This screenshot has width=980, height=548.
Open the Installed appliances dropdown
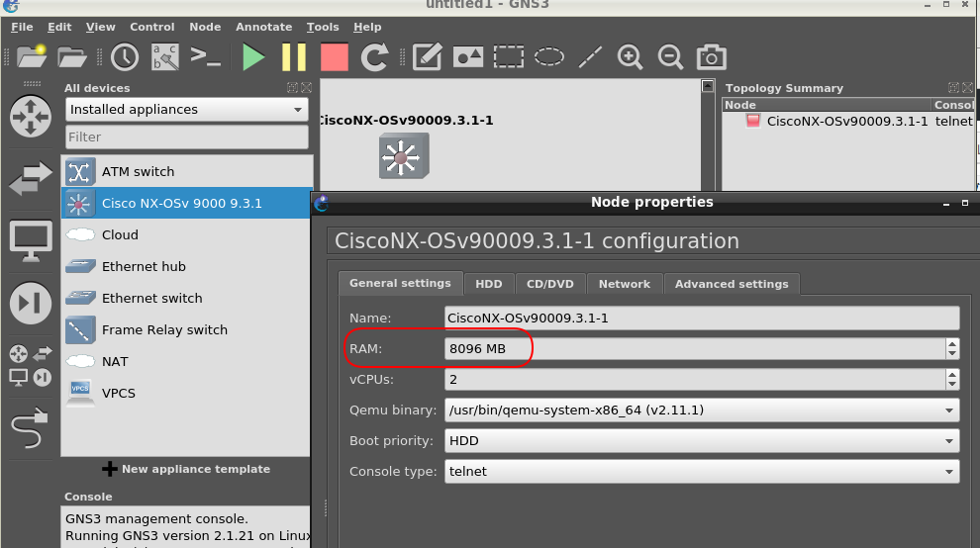pos(187,110)
